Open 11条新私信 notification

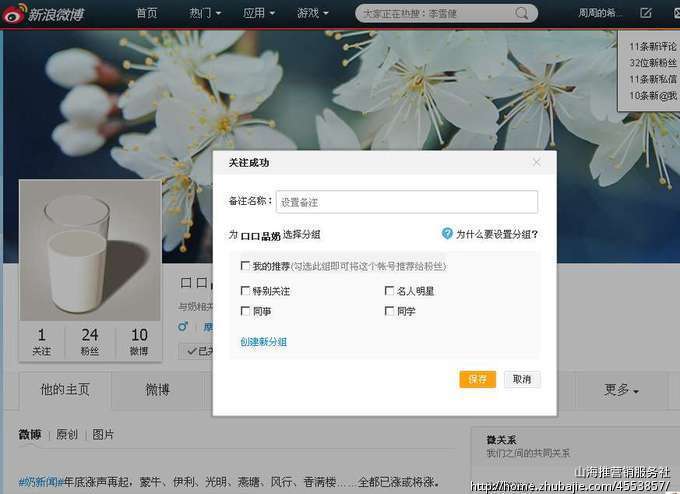pyautogui.click(x=653, y=79)
